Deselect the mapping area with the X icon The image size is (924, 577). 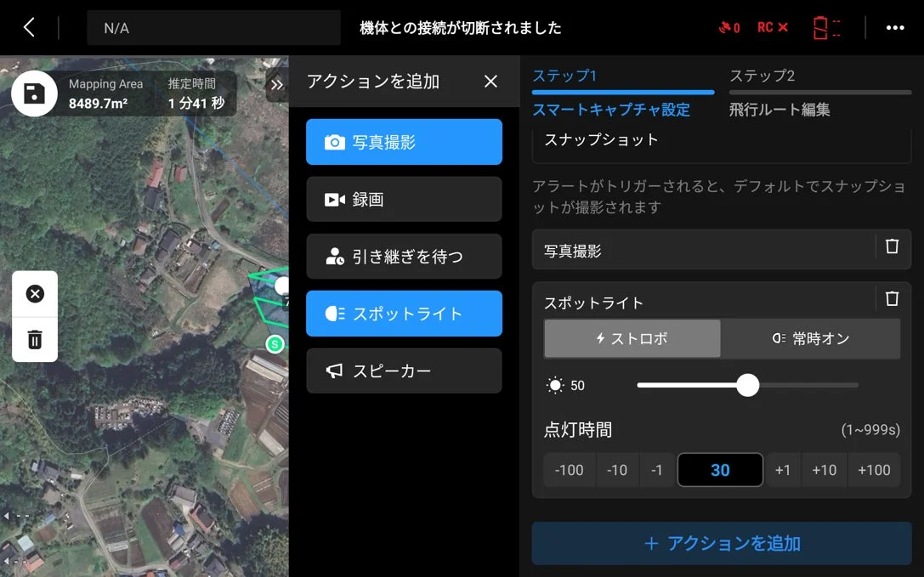[35, 293]
